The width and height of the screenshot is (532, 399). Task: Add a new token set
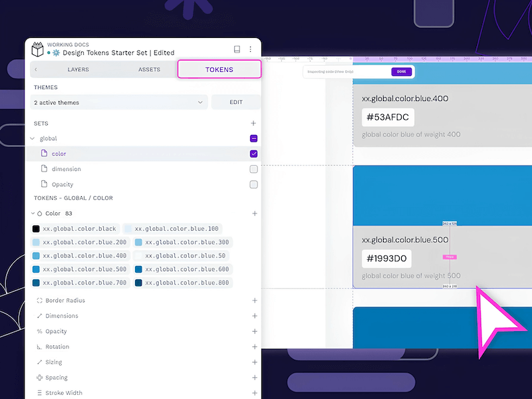click(253, 124)
